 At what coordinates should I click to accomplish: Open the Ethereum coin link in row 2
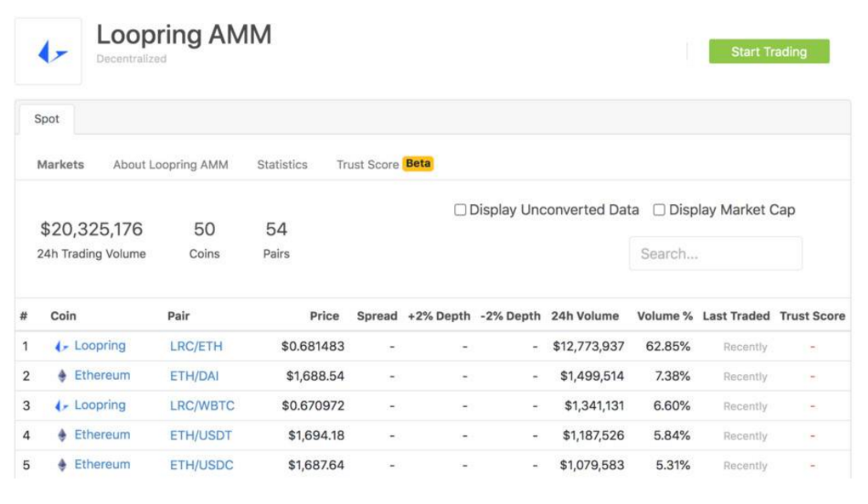click(102, 376)
